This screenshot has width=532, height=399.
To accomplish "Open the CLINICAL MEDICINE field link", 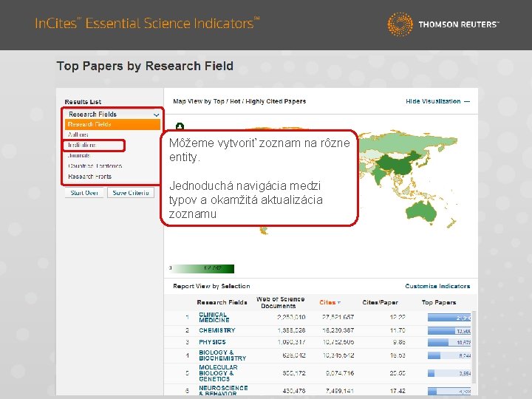I will [214, 317].
